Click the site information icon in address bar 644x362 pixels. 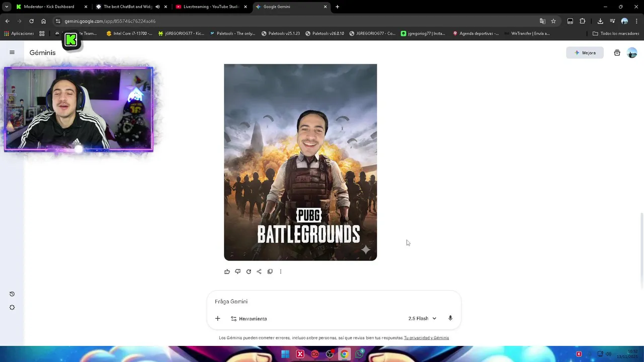(58, 21)
